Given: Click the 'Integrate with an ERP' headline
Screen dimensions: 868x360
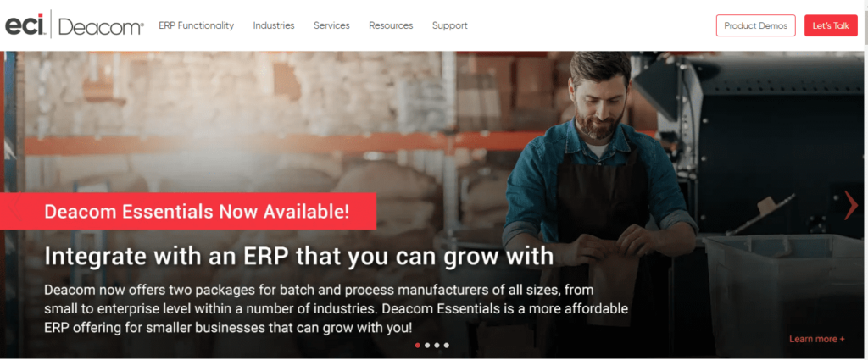Looking at the screenshot, I should point(299,256).
